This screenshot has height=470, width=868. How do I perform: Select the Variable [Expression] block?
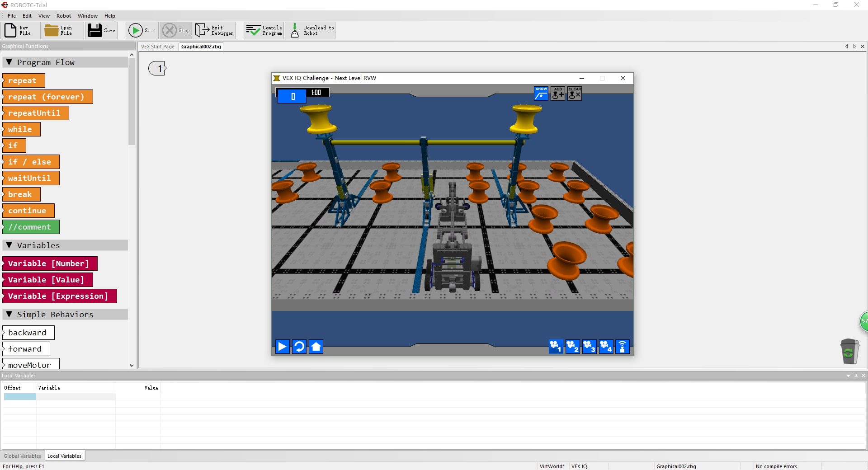tap(59, 296)
